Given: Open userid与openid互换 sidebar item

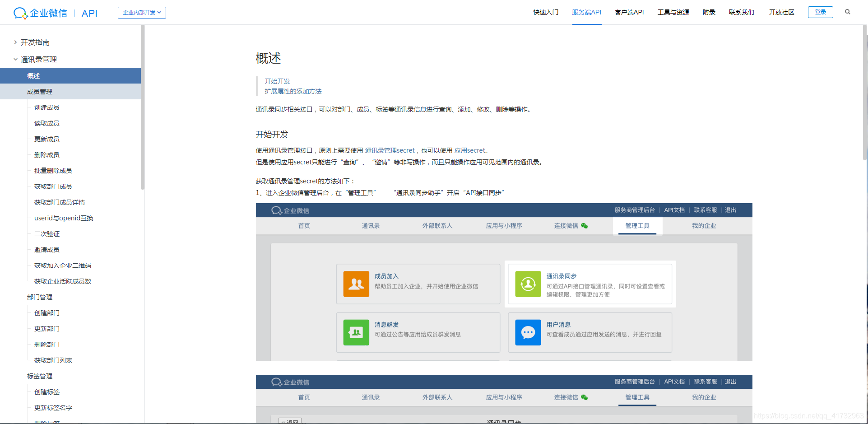Looking at the screenshot, I should (x=64, y=218).
